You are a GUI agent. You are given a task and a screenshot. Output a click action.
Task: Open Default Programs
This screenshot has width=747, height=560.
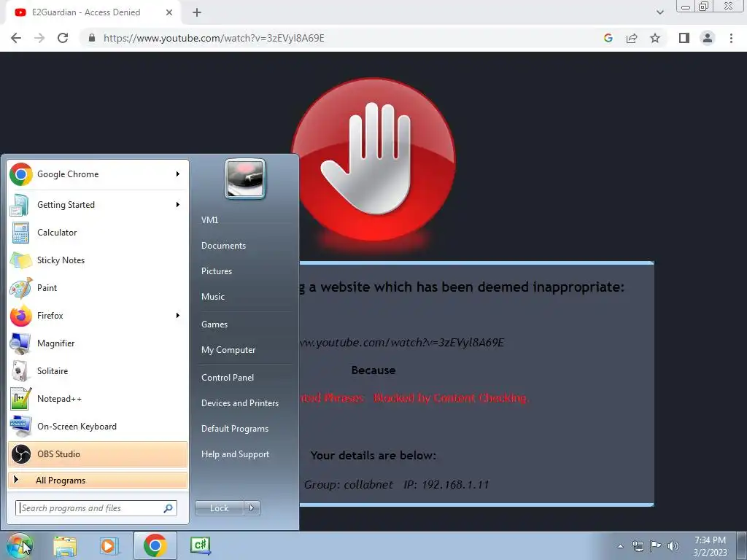click(234, 429)
